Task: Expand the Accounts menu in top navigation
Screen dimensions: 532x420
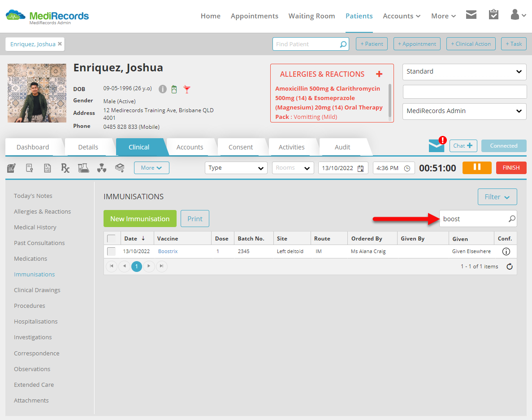Action: pos(402,16)
